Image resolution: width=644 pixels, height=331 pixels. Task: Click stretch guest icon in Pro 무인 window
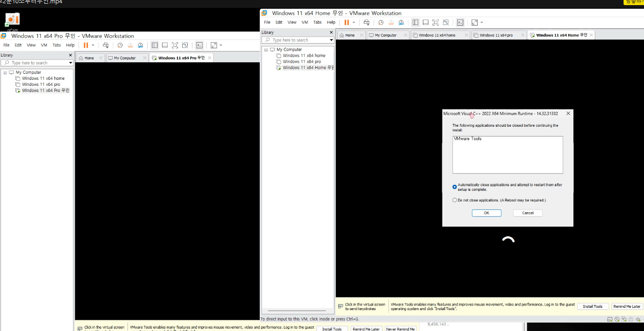point(214,45)
